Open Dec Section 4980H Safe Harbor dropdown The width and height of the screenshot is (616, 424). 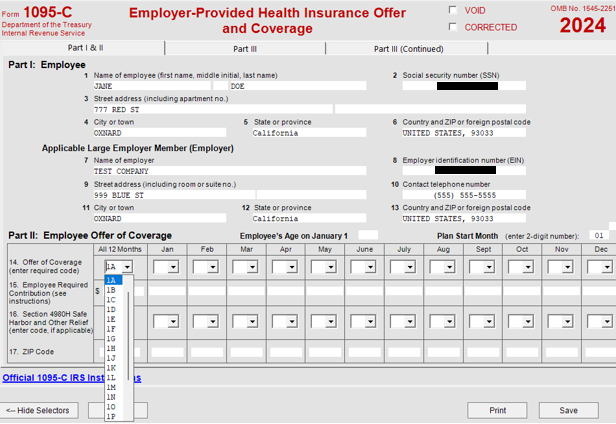point(607,321)
